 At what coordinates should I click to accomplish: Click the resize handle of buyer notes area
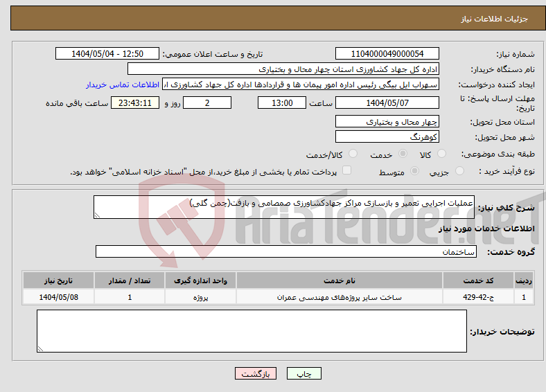tap(40, 349)
